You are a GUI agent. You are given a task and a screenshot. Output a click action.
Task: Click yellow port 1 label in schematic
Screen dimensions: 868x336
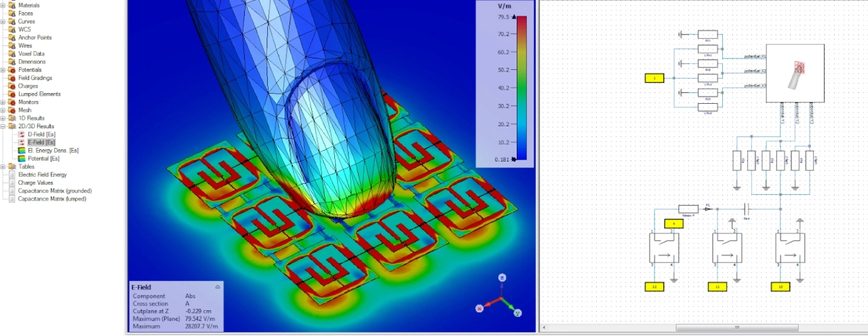tap(654, 79)
